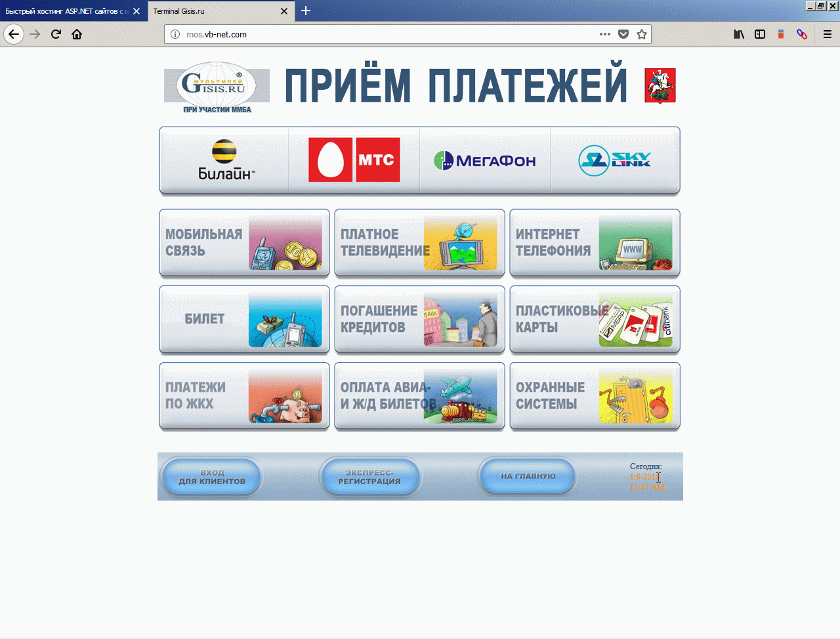Open Оплата авиа и ж/д билетов
Image resolution: width=840 pixels, height=639 pixels.
click(x=420, y=396)
